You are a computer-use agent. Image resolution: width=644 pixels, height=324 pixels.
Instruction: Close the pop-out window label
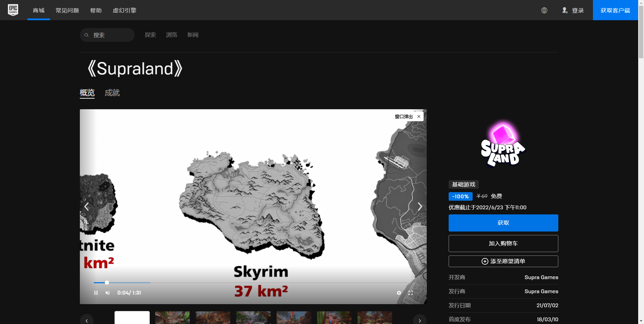pyautogui.click(x=419, y=116)
